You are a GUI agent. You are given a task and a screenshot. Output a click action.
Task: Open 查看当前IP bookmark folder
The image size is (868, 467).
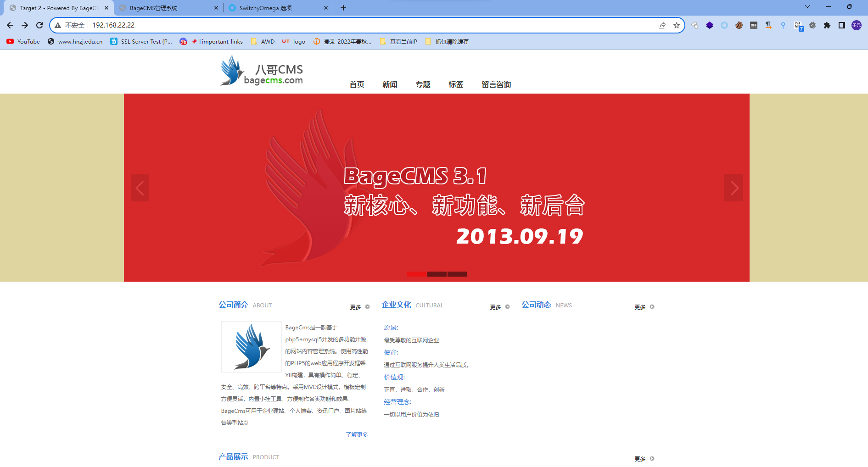(x=398, y=41)
